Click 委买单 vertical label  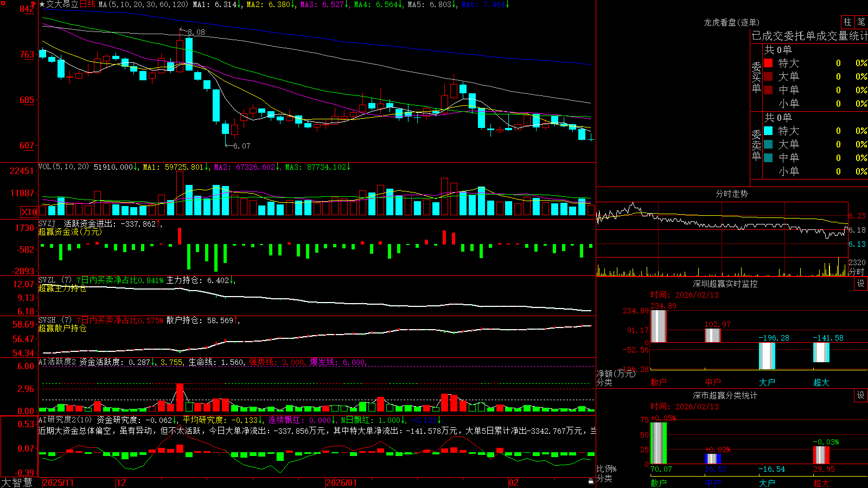click(x=756, y=77)
